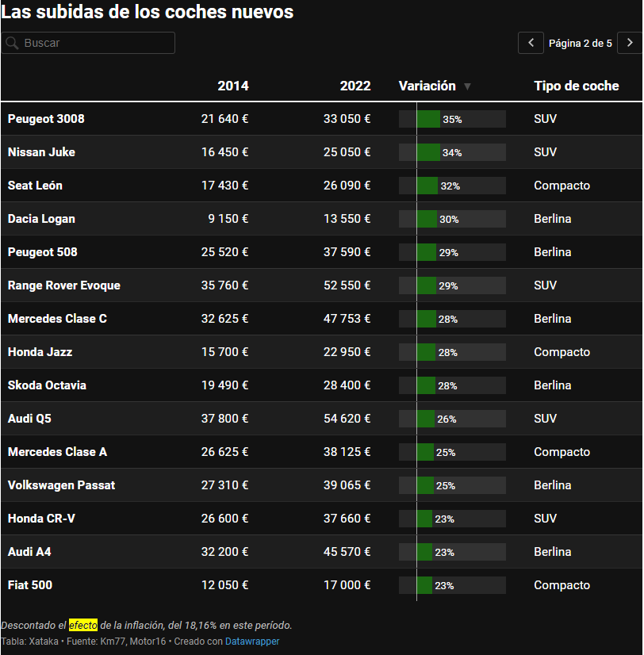Viewport: 644px width, 655px height.
Task: Go to the previous page arrow
Action: (531, 43)
